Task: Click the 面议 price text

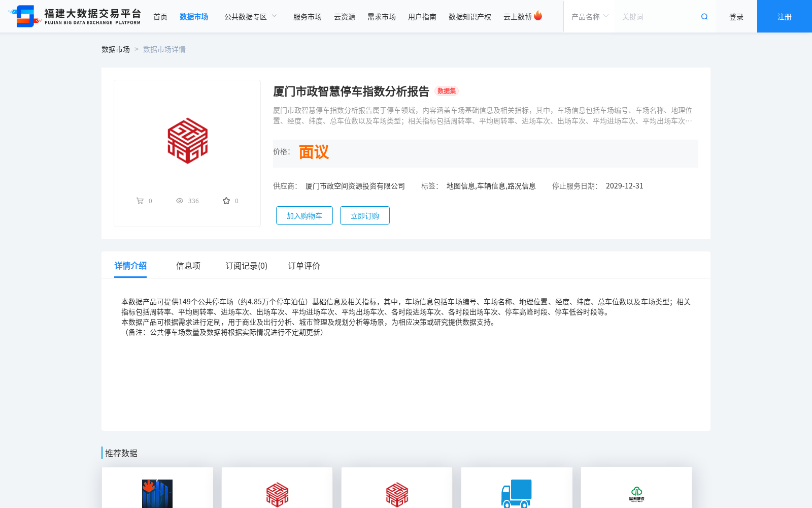Action: [x=314, y=152]
